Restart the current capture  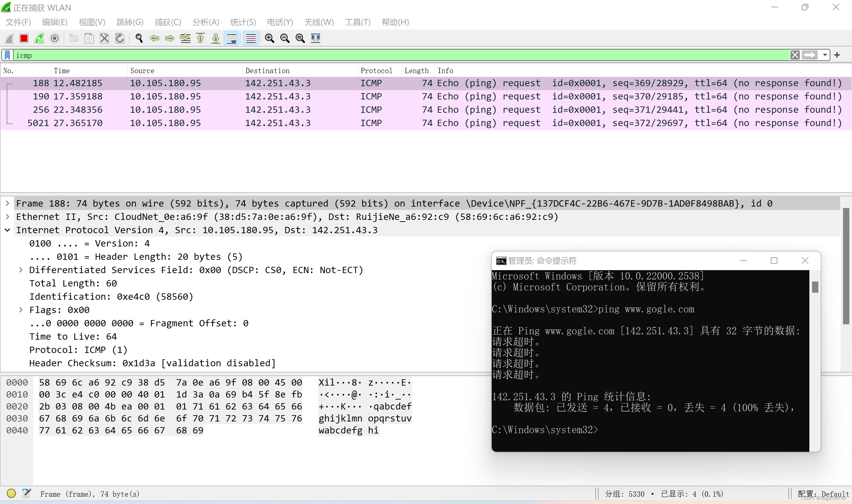39,38
